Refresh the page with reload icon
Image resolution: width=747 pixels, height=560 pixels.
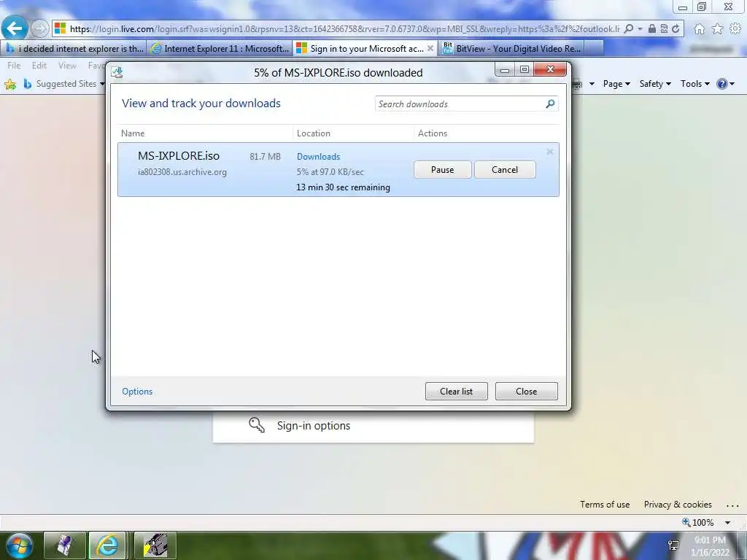click(x=676, y=29)
